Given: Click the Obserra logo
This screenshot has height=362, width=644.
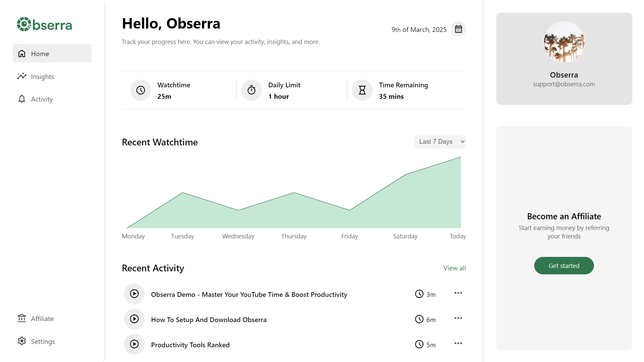Looking at the screenshot, I should [x=44, y=24].
